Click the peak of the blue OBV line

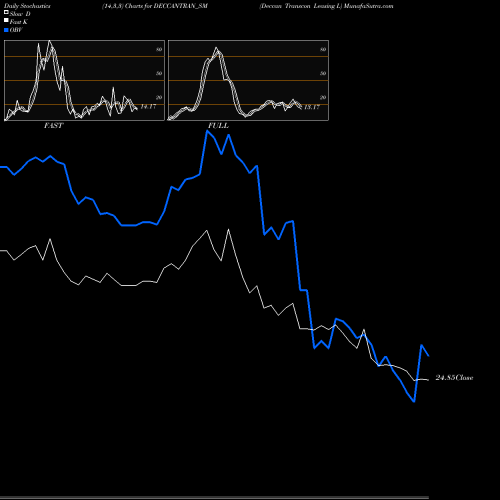(x=207, y=131)
